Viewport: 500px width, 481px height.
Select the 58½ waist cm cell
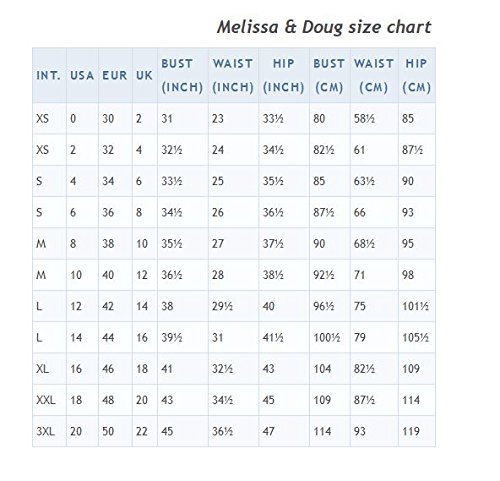[x=374, y=119]
